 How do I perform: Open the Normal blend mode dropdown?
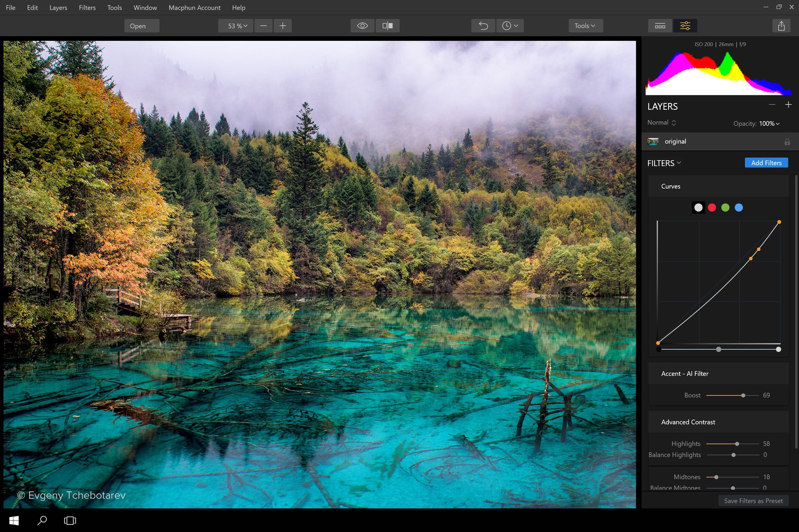click(x=662, y=123)
